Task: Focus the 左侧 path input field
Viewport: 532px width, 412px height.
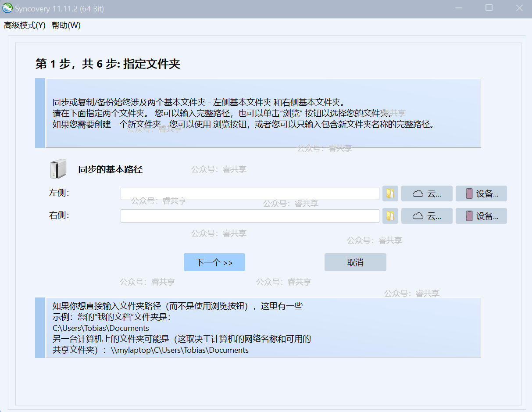Action: tap(250, 193)
